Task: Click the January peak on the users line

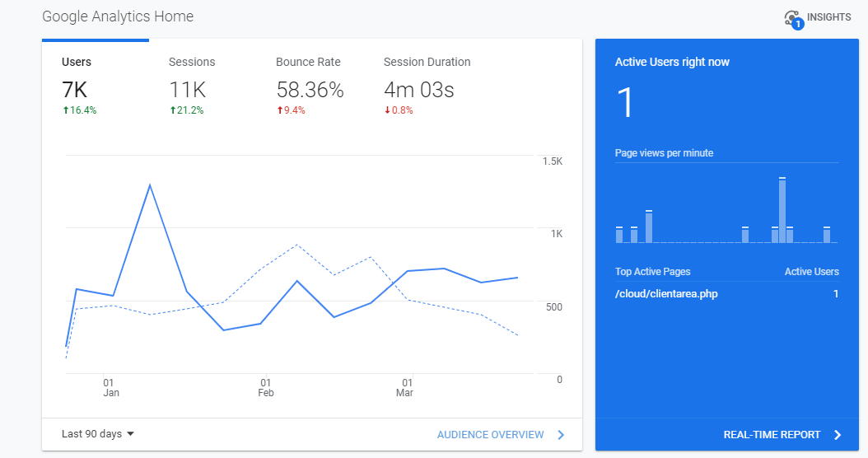Action: (150, 185)
